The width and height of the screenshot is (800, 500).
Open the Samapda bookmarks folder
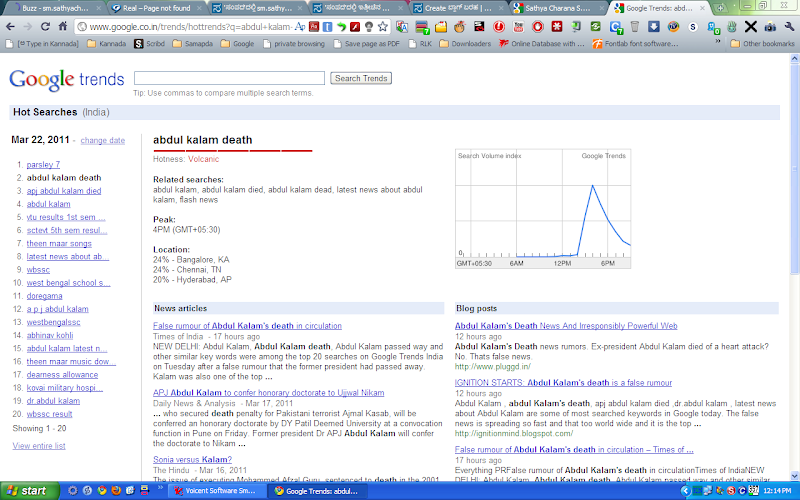(192, 44)
